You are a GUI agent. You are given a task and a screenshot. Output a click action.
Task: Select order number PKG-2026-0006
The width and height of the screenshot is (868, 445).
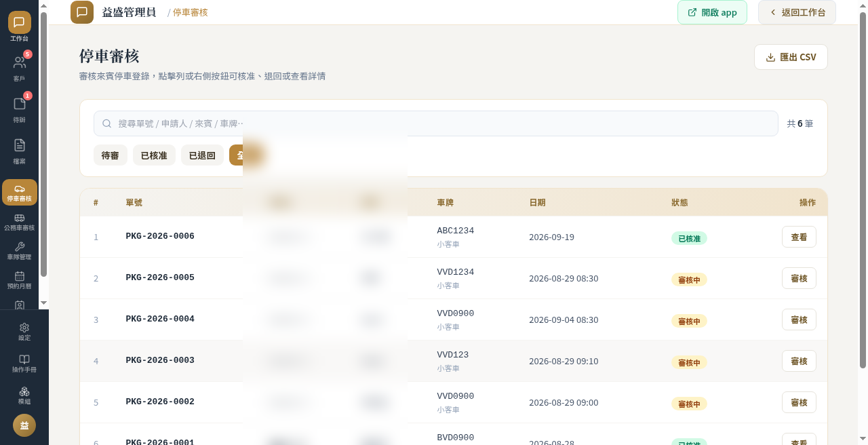tap(160, 236)
